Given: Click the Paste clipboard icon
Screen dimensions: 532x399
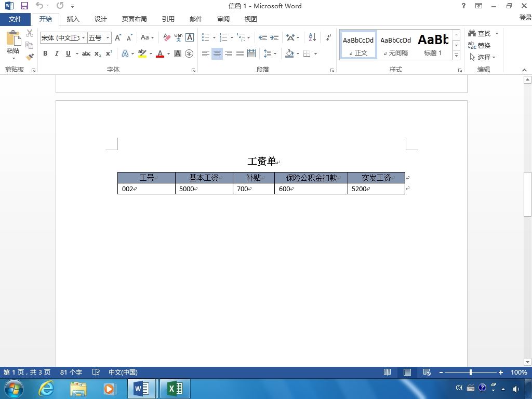Looking at the screenshot, I should pos(13,37).
